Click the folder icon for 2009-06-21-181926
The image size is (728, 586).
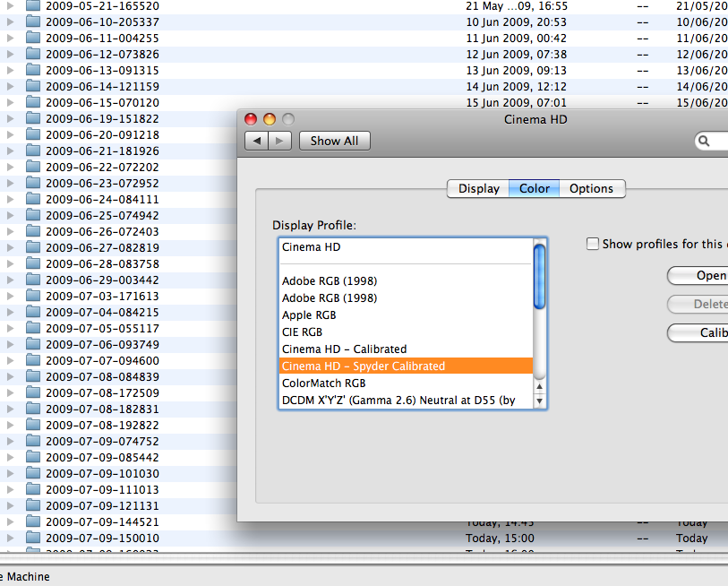(x=33, y=151)
